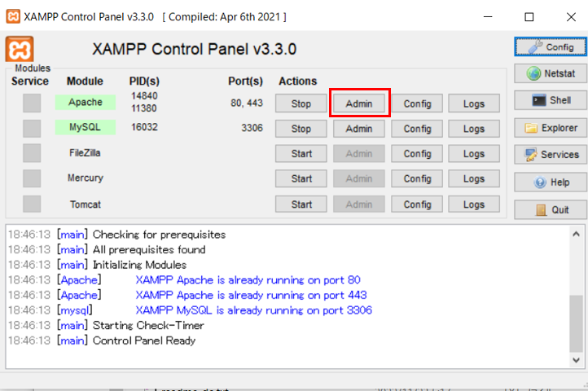
Task: Start the Tomcat module
Action: (x=301, y=204)
